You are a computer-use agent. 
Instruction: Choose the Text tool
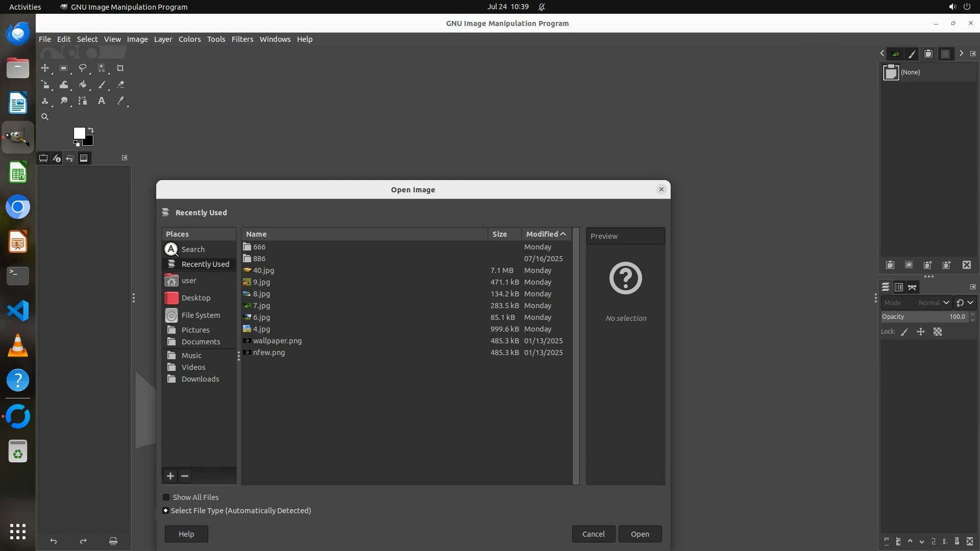(102, 101)
